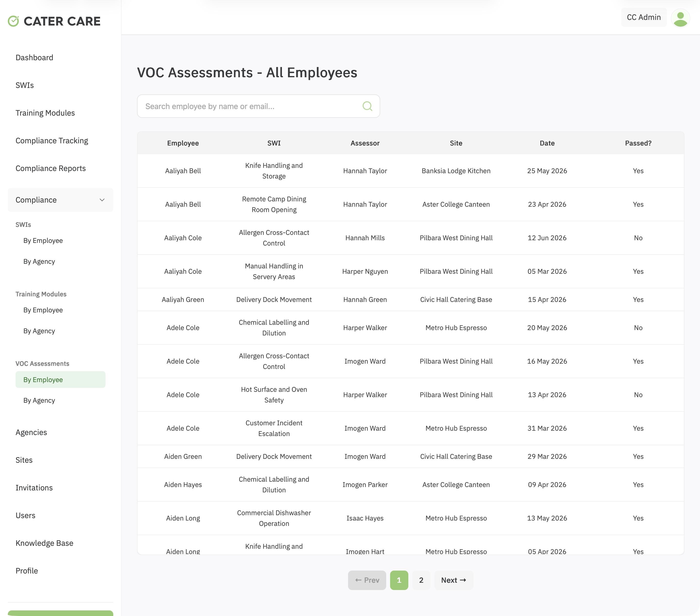This screenshot has width=700, height=616.
Task: Open Compliance Reports page
Action: (x=51, y=168)
